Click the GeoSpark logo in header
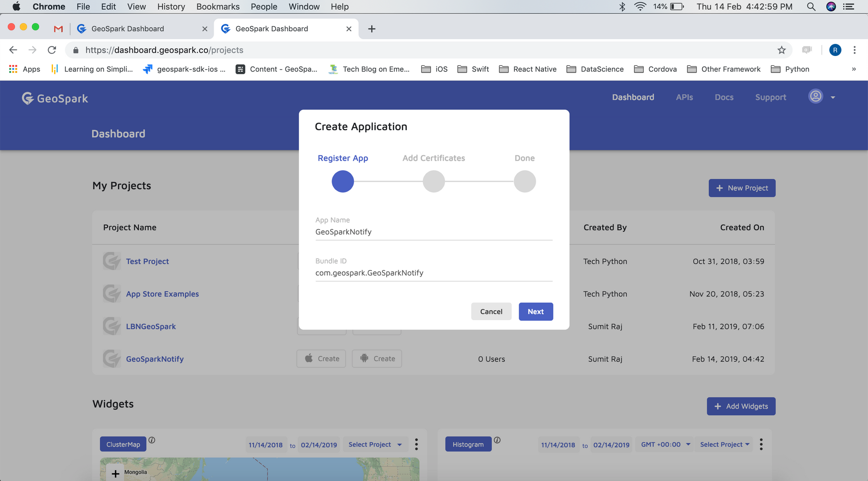 [x=55, y=99]
